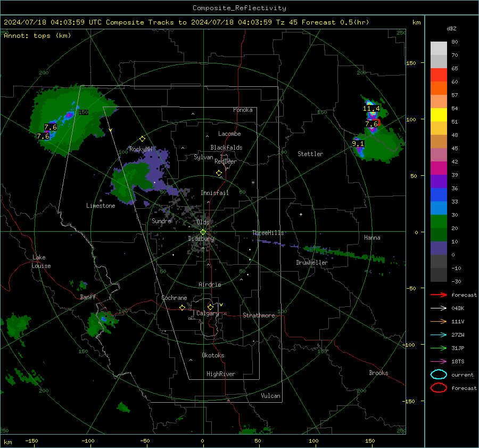
Task: Select the Limestone map label
Action: [101, 206]
